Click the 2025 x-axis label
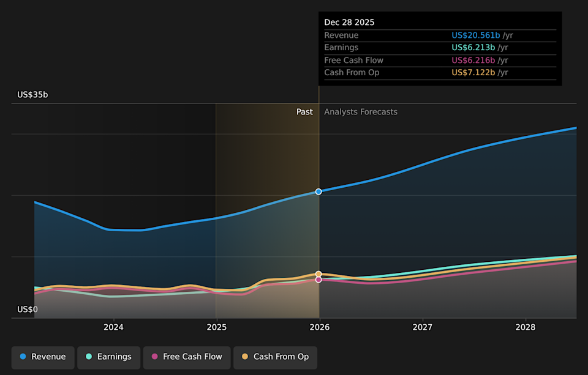Viewport: 588px width, 375px height. (x=216, y=327)
